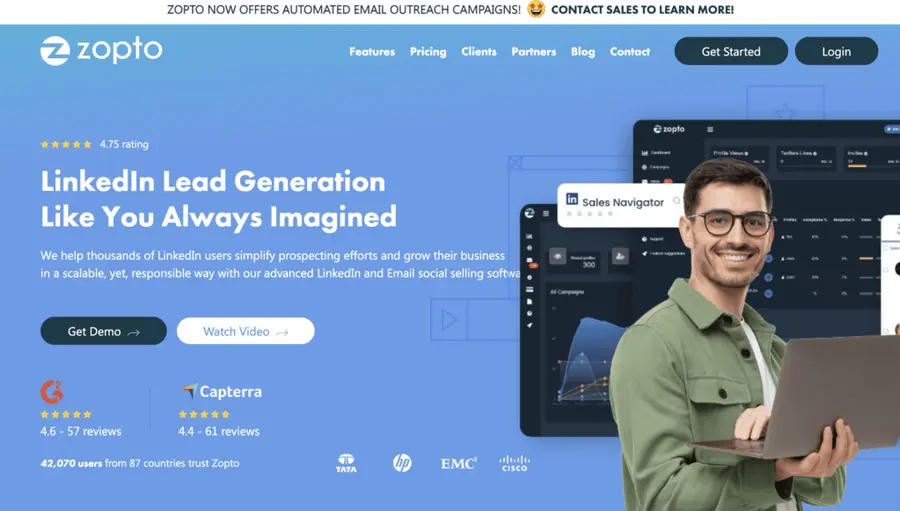Open the Contact page
900x511 pixels.
tap(630, 52)
